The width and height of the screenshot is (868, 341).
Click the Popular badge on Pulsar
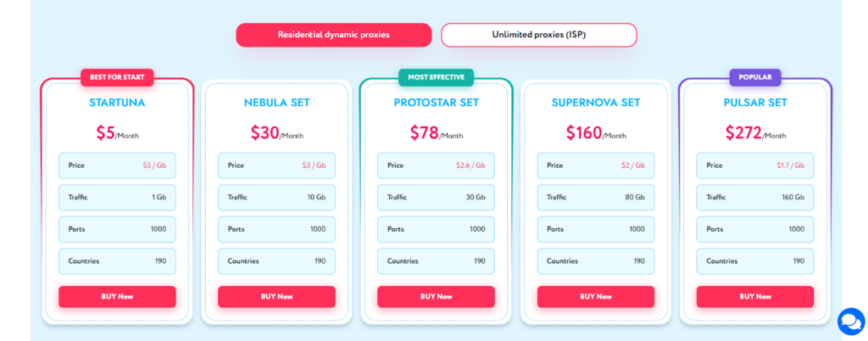(754, 77)
